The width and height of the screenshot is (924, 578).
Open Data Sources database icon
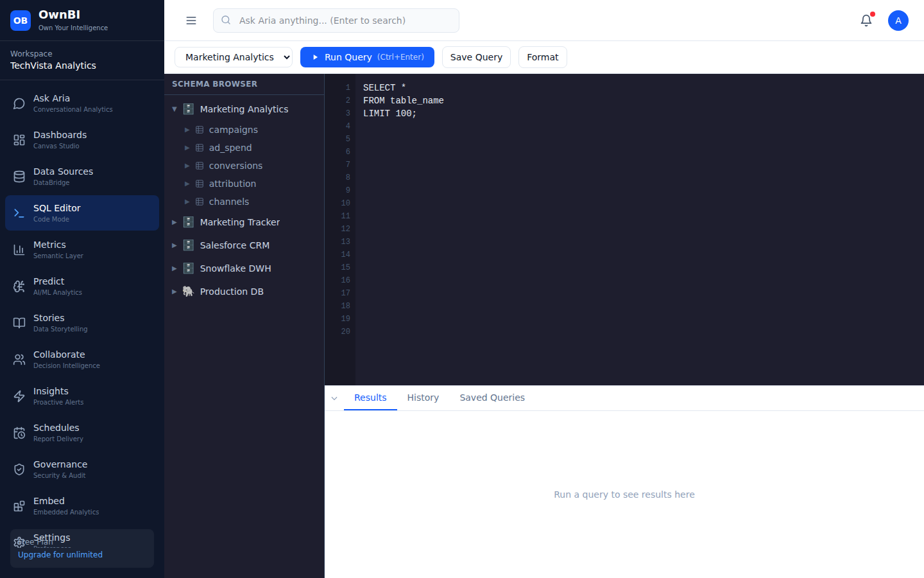(19, 177)
